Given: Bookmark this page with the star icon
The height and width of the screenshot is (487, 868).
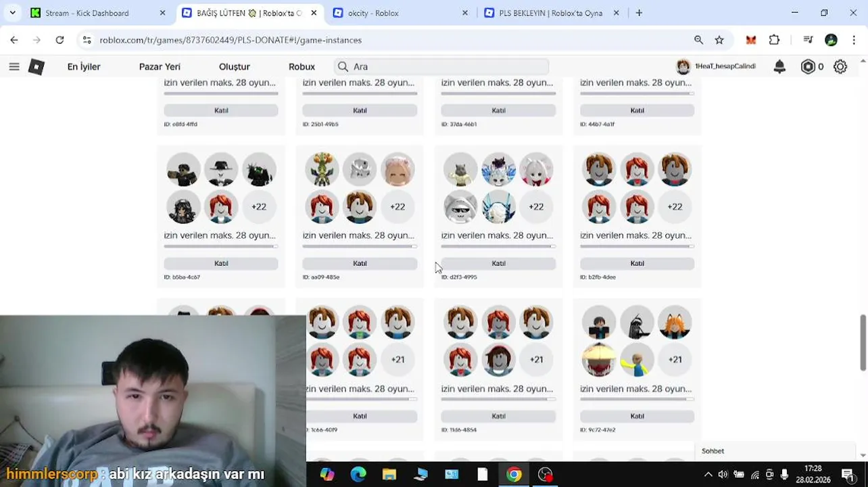Looking at the screenshot, I should 719,40.
